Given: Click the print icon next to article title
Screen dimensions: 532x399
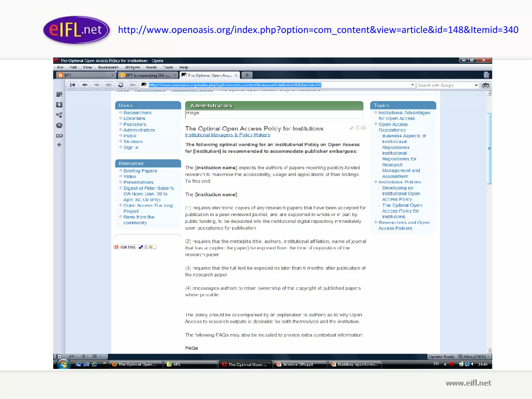Looking at the screenshot, I should point(358,128).
